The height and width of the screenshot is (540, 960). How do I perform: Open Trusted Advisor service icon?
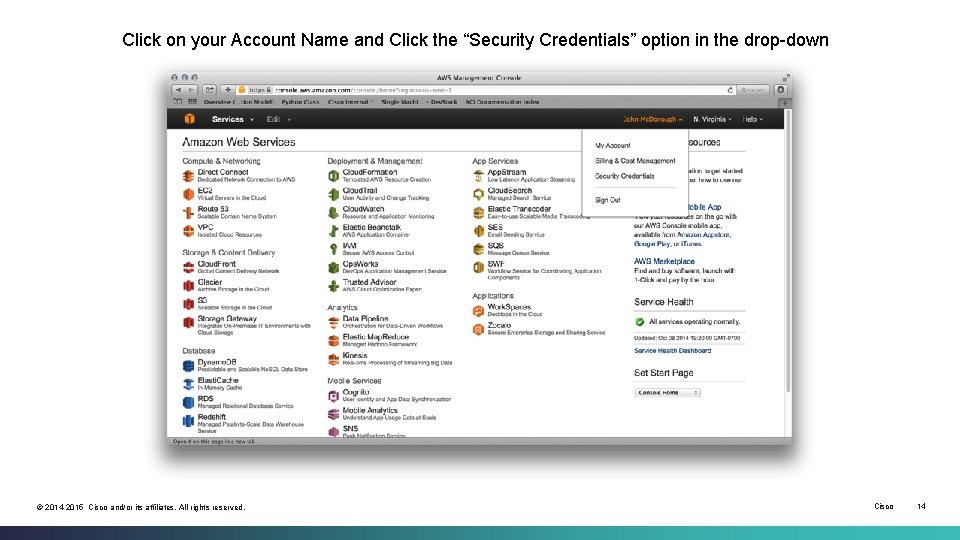pos(334,286)
